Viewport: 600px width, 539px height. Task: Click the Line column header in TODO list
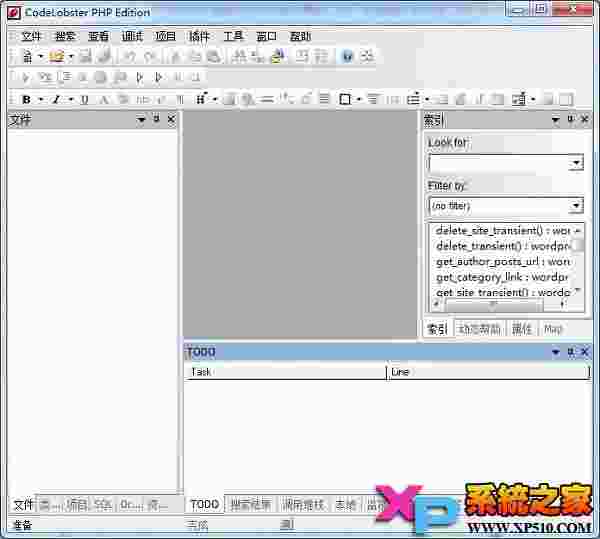coord(488,372)
